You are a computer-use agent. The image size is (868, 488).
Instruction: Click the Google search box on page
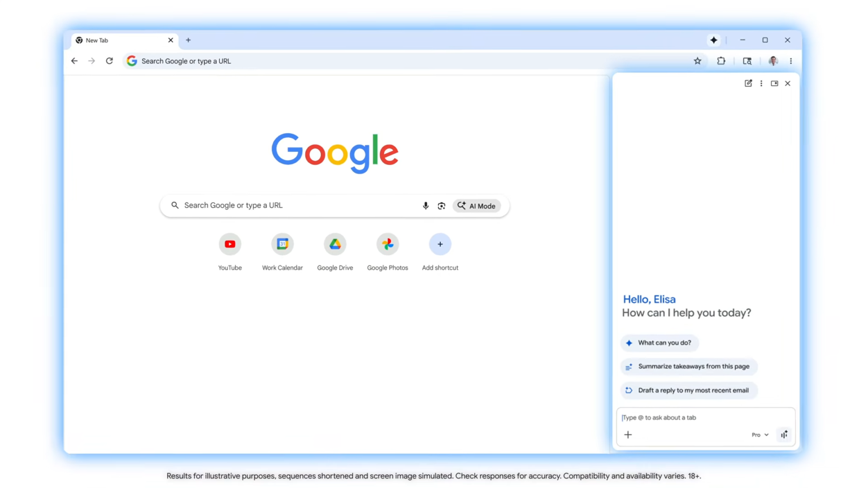[335, 206]
